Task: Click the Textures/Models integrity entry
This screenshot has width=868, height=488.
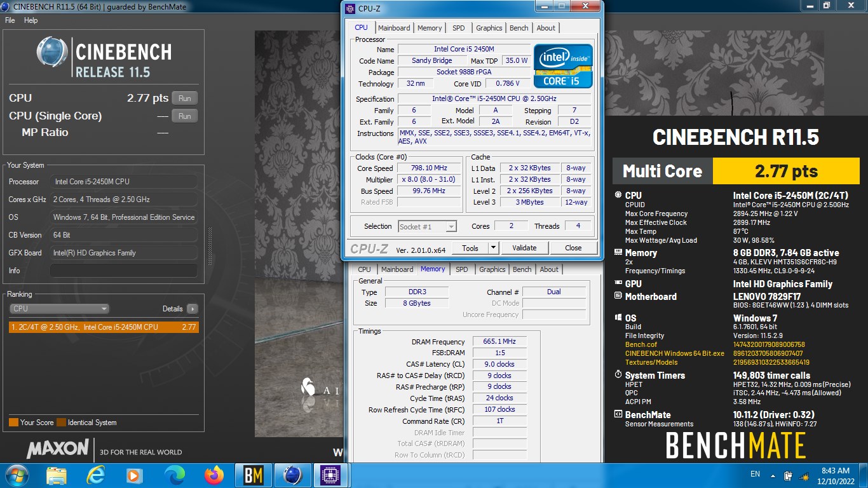Action: click(650, 362)
